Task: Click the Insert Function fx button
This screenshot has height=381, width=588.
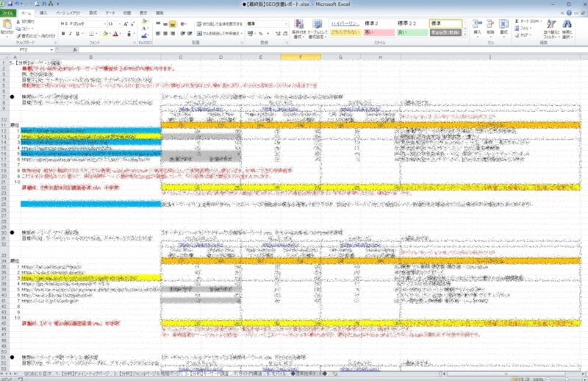Action: point(75,49)
